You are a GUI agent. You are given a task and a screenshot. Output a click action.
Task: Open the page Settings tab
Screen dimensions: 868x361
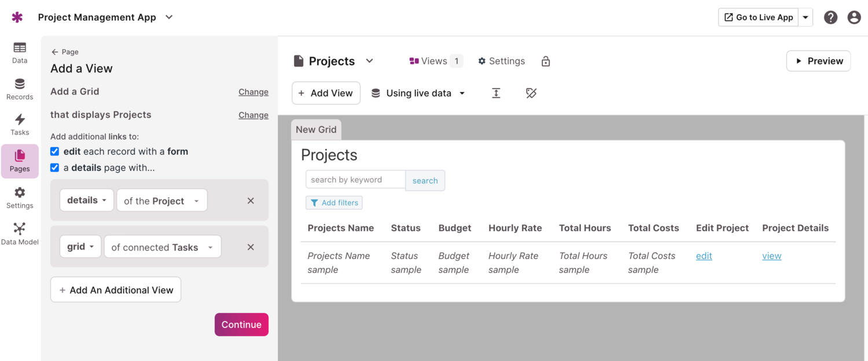point(501,61)
